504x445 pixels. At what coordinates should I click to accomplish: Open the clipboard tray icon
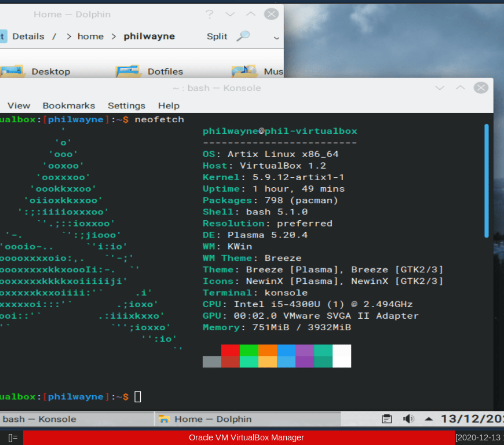[x=387, y=419]
